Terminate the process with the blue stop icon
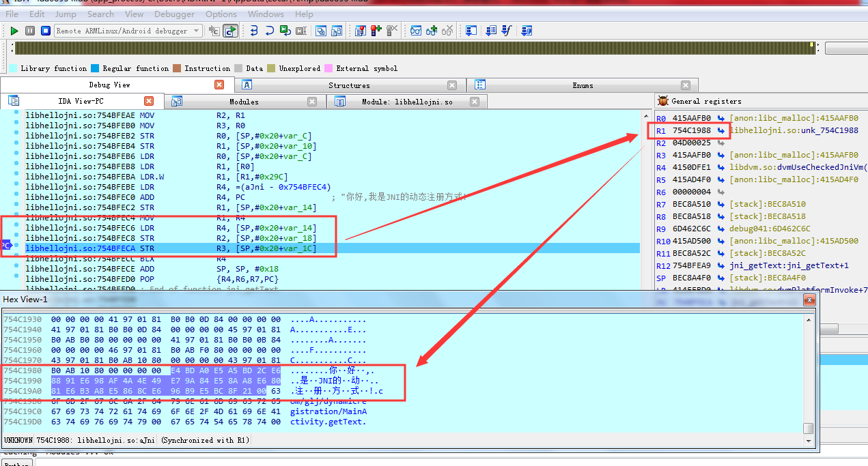The height and width of the screenshot is (466, 868). [x=46, y=31]
